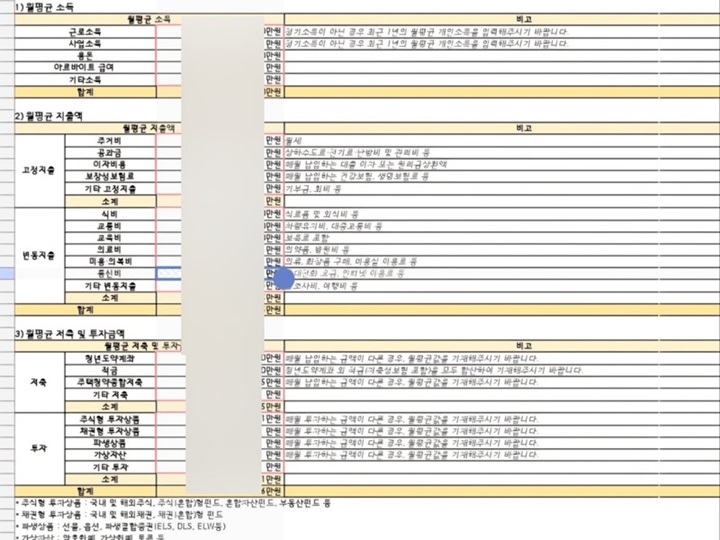Select the '2) 월평균 지출액' section title

pos(49,116)
